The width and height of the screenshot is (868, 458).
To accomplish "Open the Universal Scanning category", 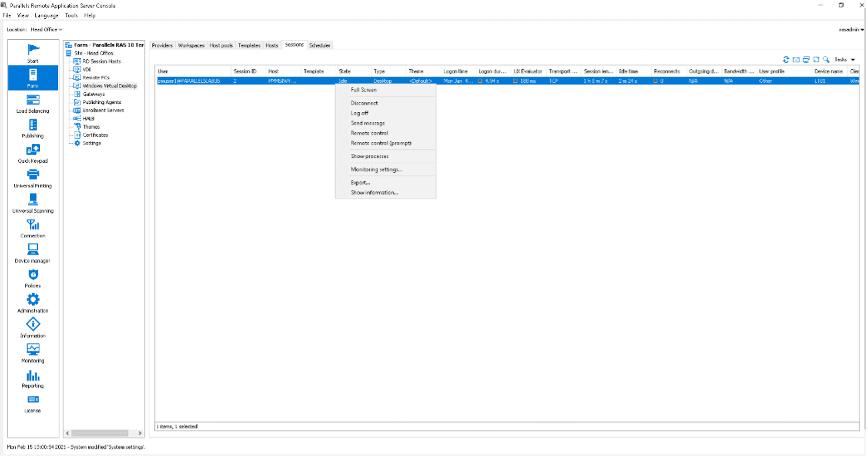I will [33, 203].
